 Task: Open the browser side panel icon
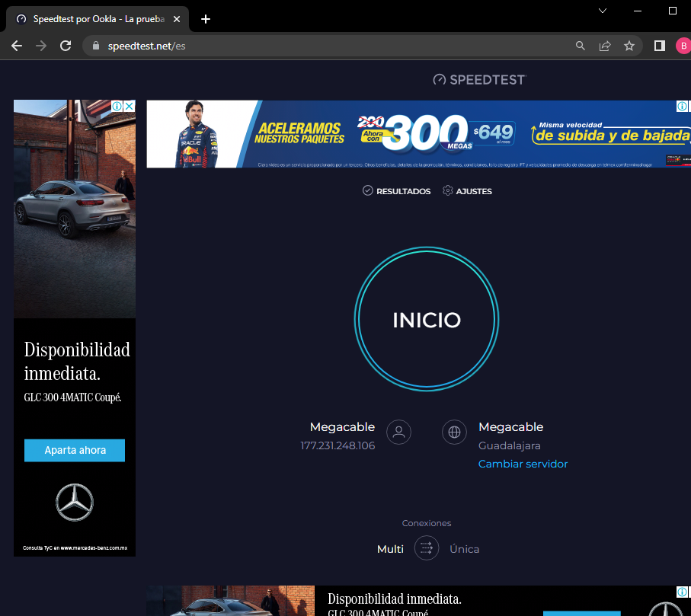(659, 46)
